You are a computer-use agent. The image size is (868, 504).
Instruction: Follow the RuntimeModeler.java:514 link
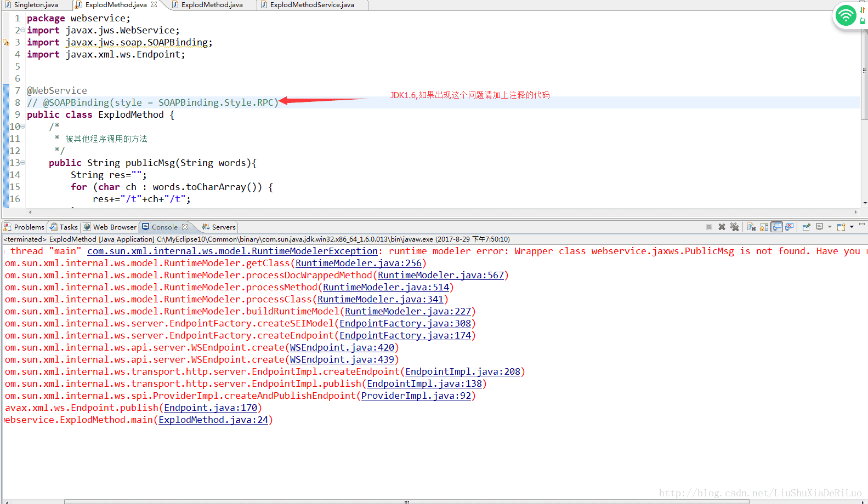[x=386, y=287]
